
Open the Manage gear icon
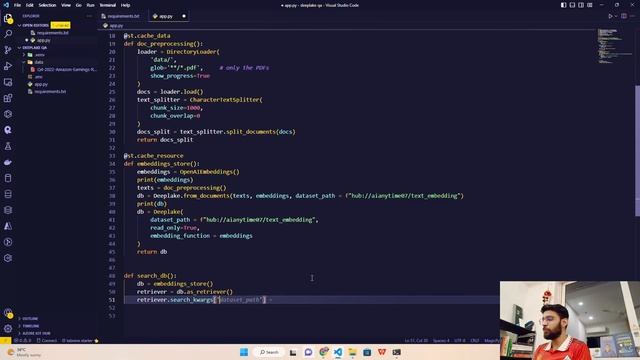point(8,329)
